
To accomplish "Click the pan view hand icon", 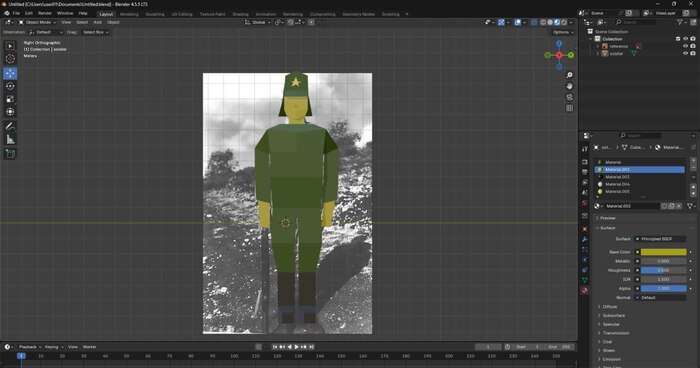I will [569, 86].
